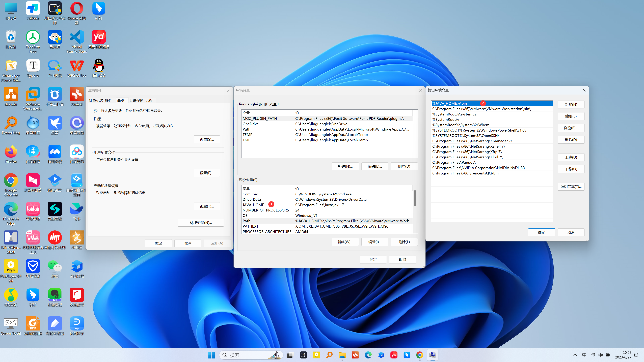
Task: Click Chrome icon in taskbar
Action: tap(419, 355)
